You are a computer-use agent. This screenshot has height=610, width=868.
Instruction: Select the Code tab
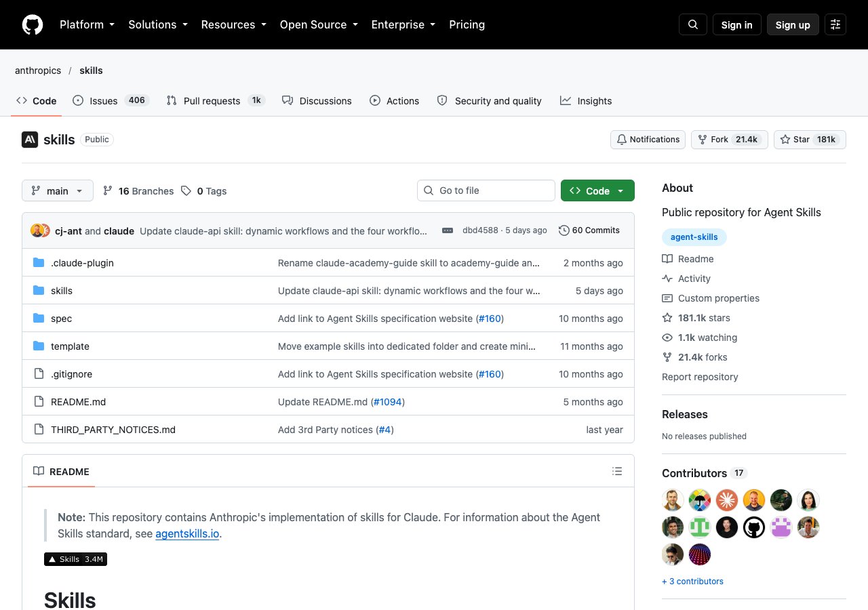37,100
